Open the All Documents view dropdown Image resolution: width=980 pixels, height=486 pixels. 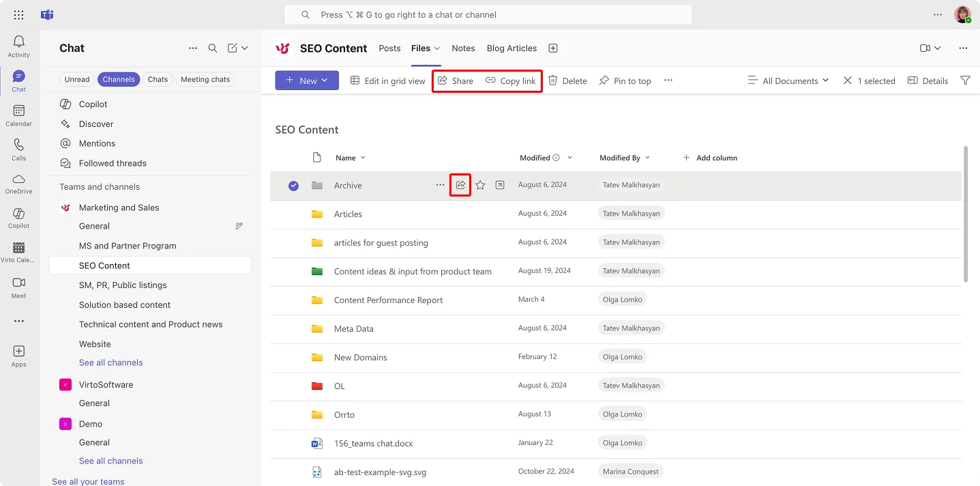[788, 80]
